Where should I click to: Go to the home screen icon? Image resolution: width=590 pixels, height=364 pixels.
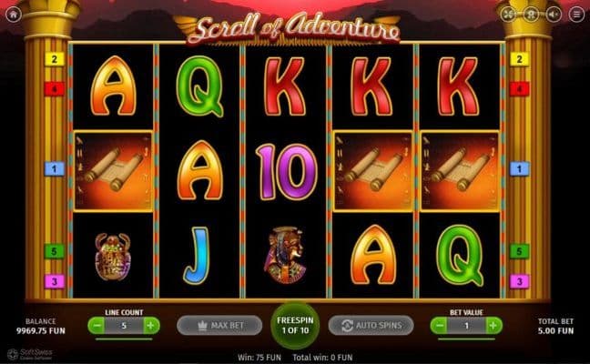click(x=14, y=15)
